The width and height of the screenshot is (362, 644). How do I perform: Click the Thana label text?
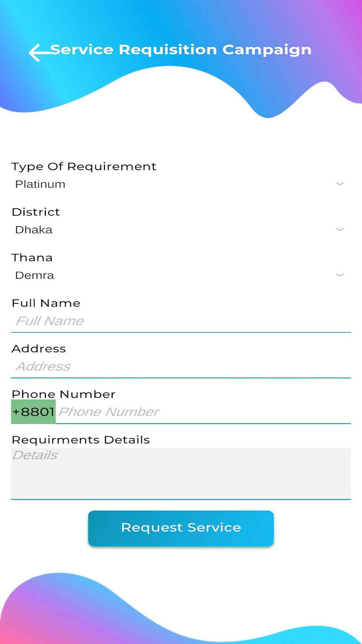coord(32,258)
